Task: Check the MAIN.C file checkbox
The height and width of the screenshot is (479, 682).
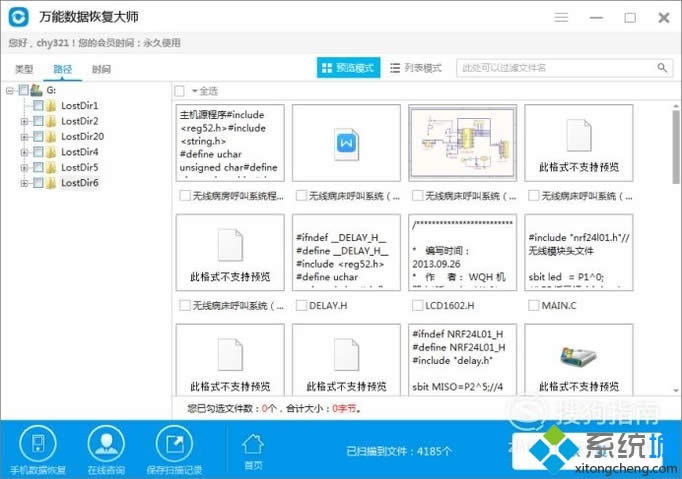Action: [x=533, y=305]
